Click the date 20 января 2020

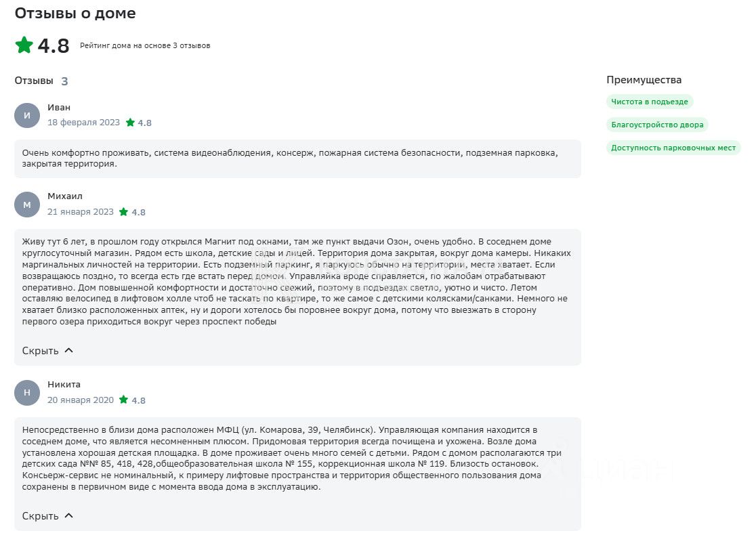click(x=80, y=400)
